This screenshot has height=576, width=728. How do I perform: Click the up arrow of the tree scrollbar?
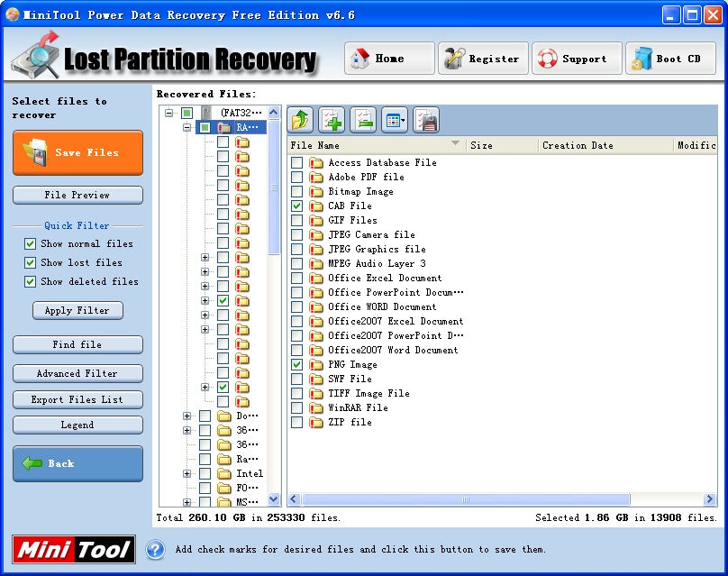[274, 113]
